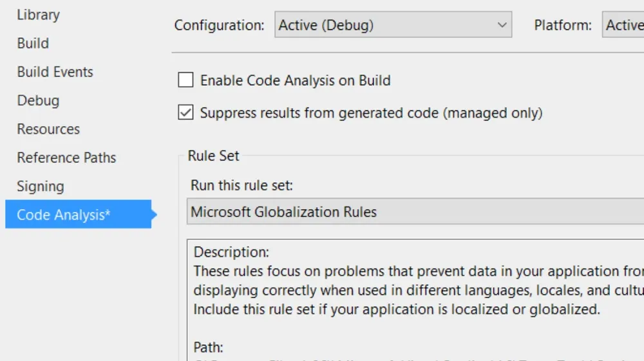
Task: Navigate to the Signing tab
Action: (x=41, y=186)
